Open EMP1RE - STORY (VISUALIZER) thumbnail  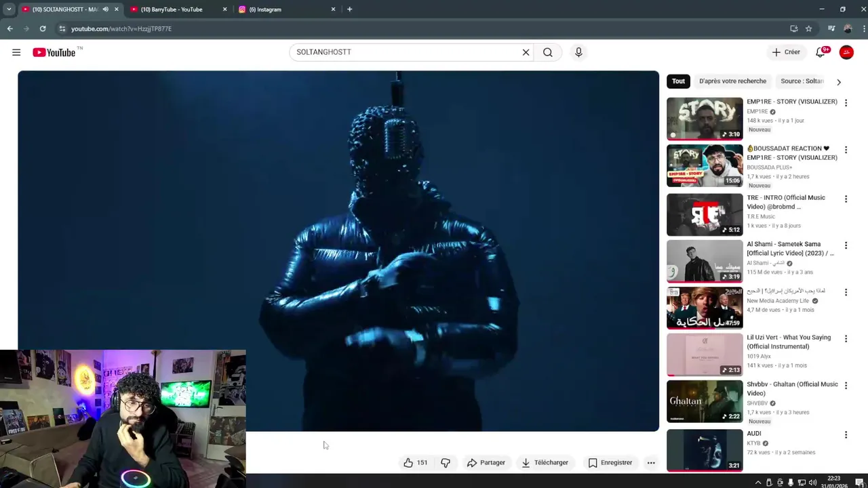[705, 119]
